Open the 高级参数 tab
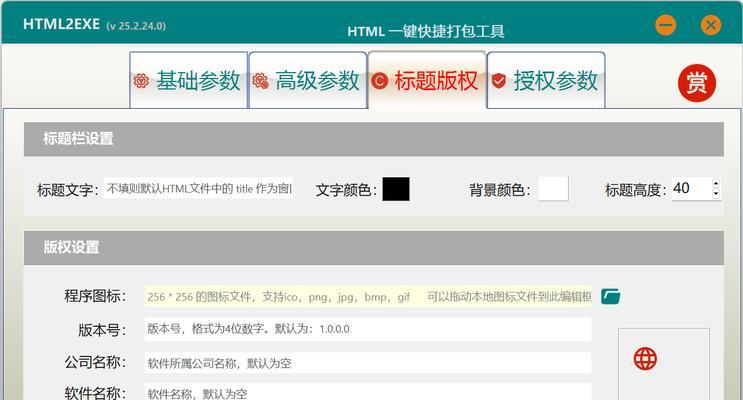 (308, 80)
